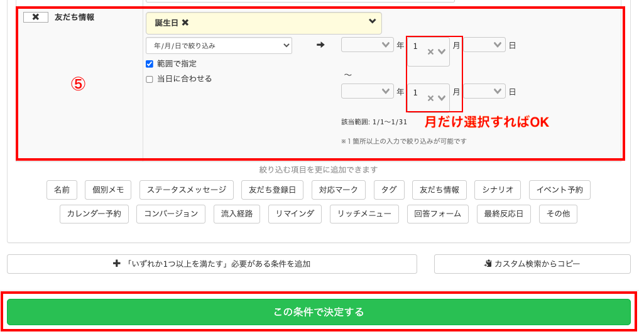Viewport: 644px width, 334px height.
Task: Clear the end month value X icon
Action: (x=430, y=98)
